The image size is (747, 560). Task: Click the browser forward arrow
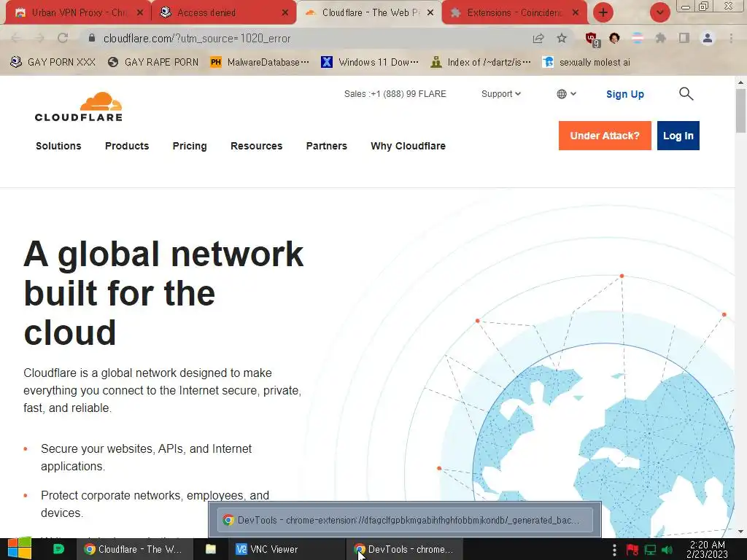point(39,38)
